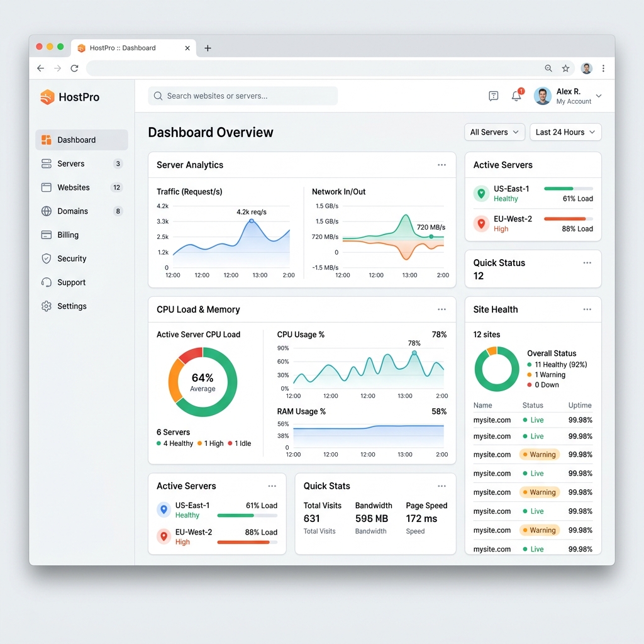Bookmark the page with the star icon
644x644 pixels.
565,68
